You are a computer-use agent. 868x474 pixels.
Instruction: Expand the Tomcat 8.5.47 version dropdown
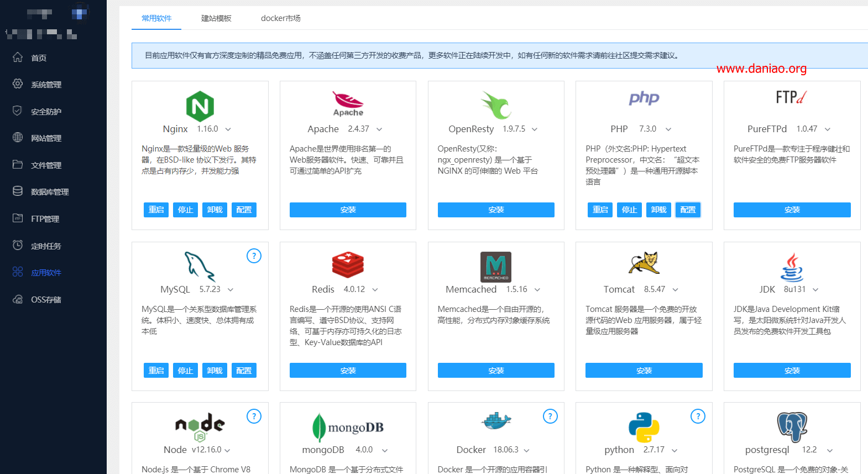675,290
